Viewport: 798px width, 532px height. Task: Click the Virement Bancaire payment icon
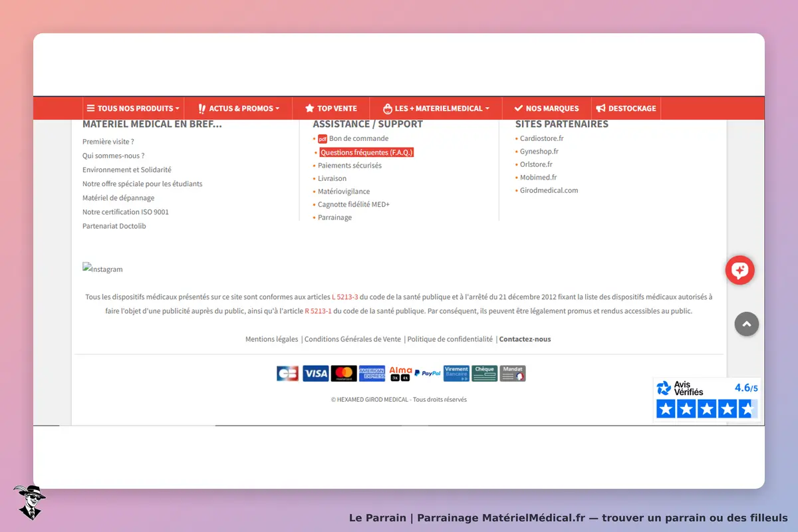[457, 374]
